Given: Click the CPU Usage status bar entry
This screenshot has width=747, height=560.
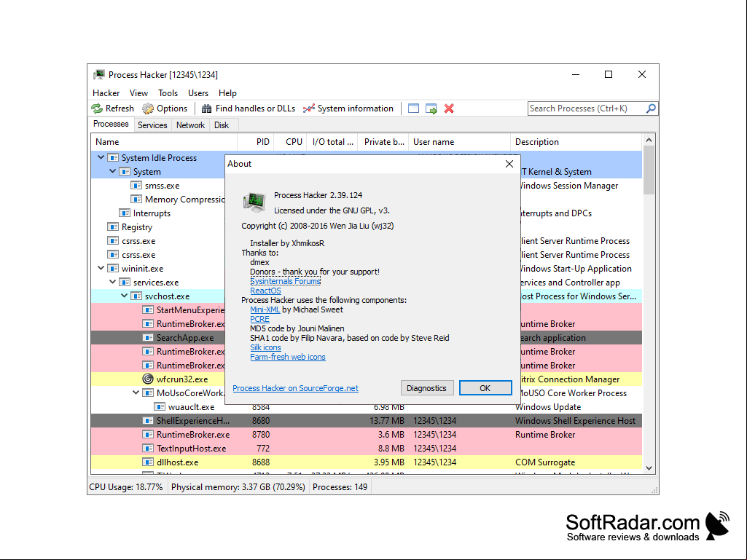Looking at the screenshot, I should tap(126, 487).
